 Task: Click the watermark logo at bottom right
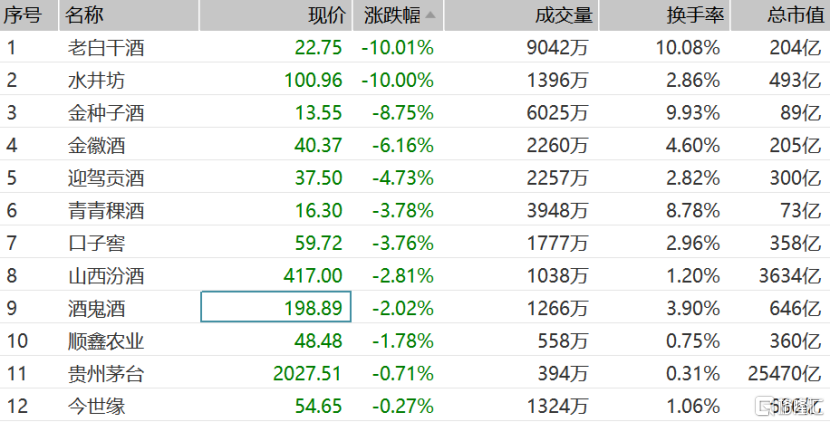click(791, 407)
